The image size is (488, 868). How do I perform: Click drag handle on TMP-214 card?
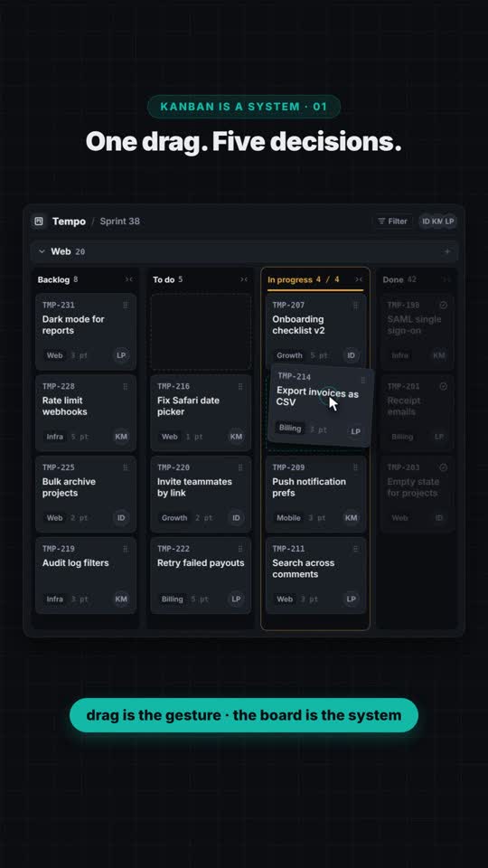pos(363,381)
